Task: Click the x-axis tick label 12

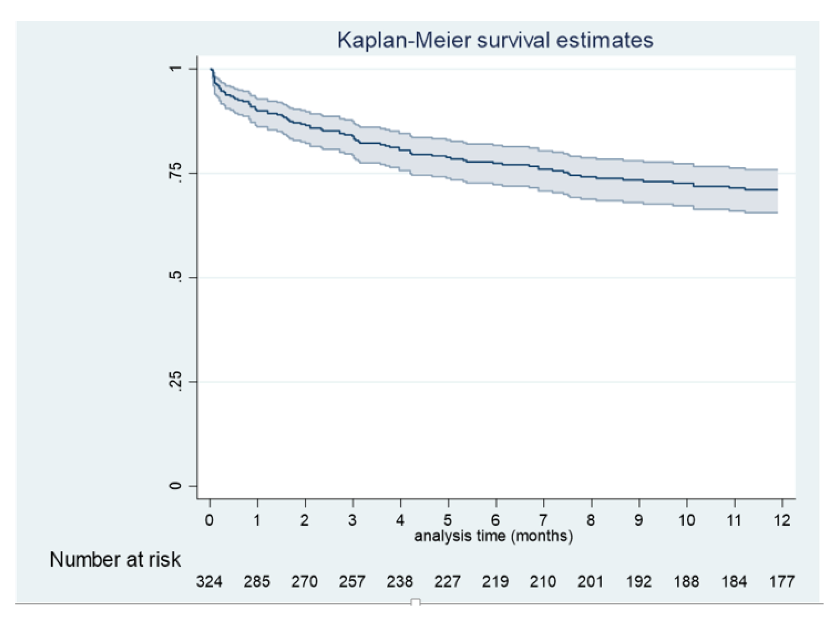Action: [782, 519]
